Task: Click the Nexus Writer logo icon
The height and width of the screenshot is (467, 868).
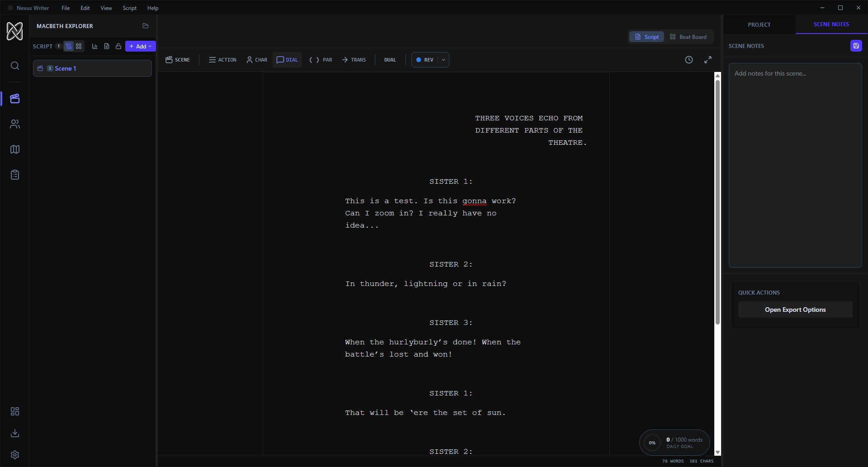Action: click(x=15, y=31)
